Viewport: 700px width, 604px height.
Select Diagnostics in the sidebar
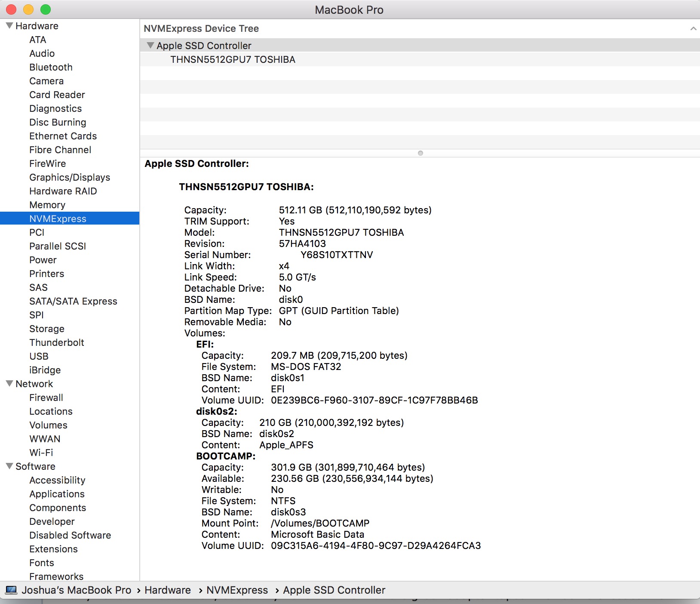[x=55, y=108]
